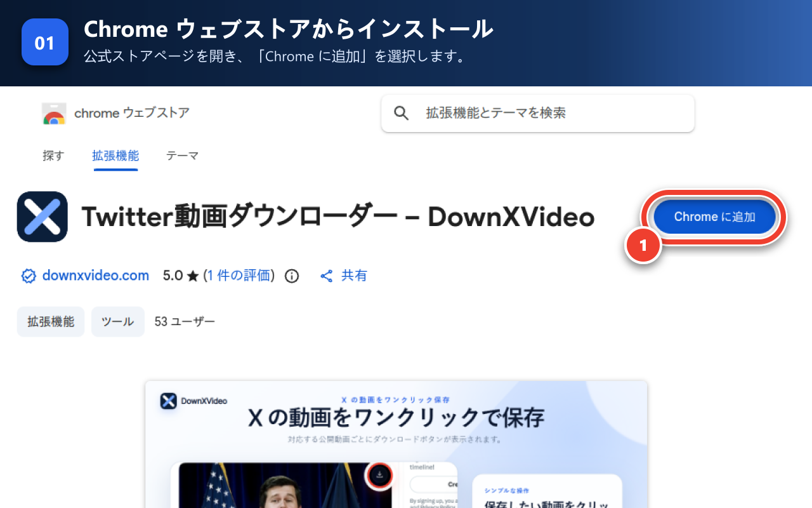Click the 共有 share link
812x508 pixels.
click(x=355, y=276)
